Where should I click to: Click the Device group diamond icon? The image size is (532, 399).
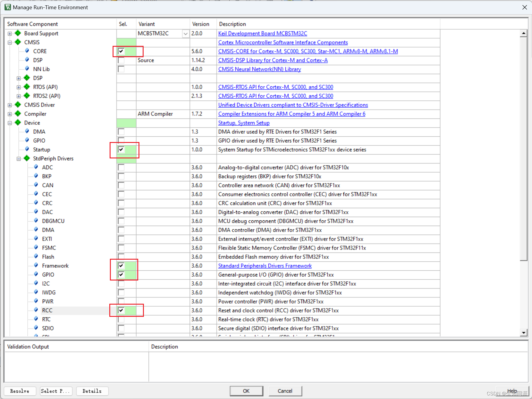[x=18, y=123]
